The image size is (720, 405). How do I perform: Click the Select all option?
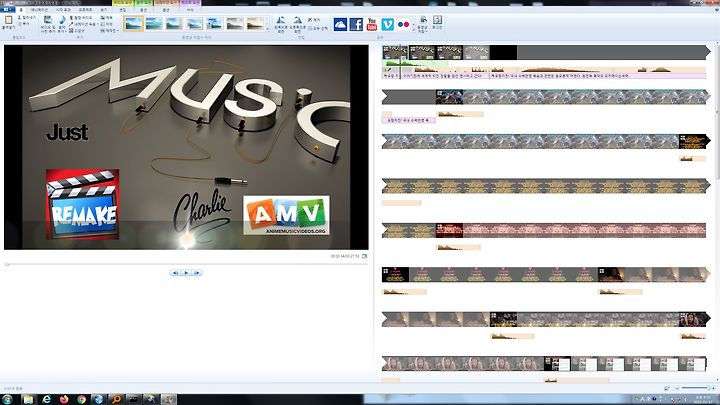coord(318,28)
